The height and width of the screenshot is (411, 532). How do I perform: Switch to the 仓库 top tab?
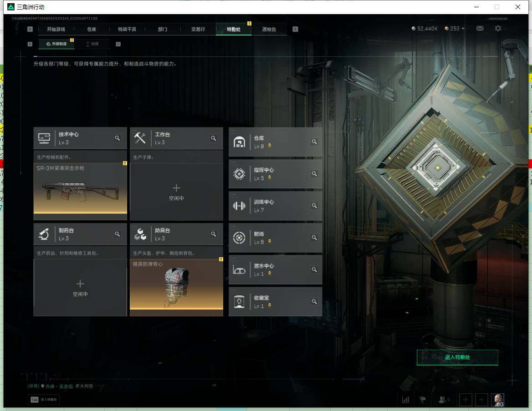[x=92, y=29]
